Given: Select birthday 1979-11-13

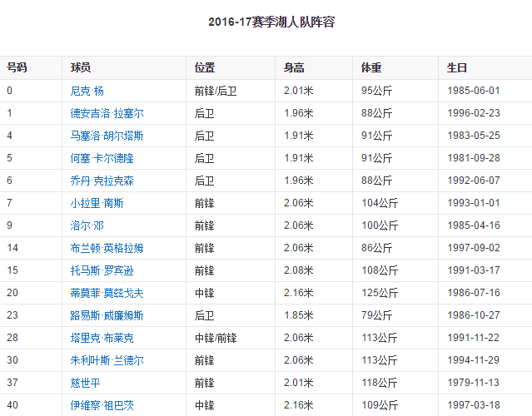Looking at the screenshot, I should tap(474, 382).
